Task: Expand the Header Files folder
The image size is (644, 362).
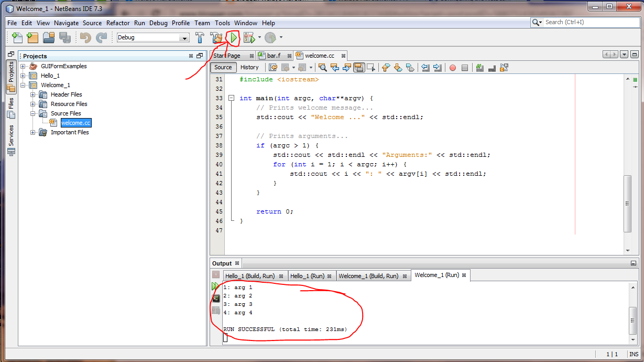Action: (33, 94)
